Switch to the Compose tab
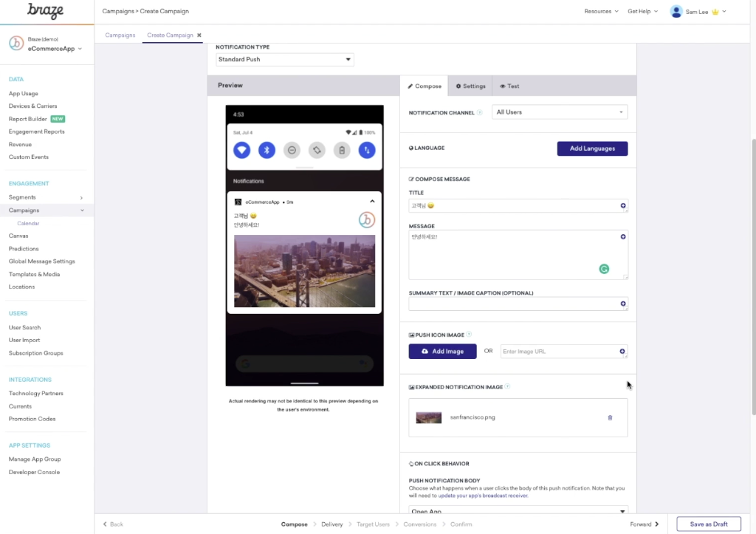The height and width of the screenshot is (534, 756). tap(425, 86)
